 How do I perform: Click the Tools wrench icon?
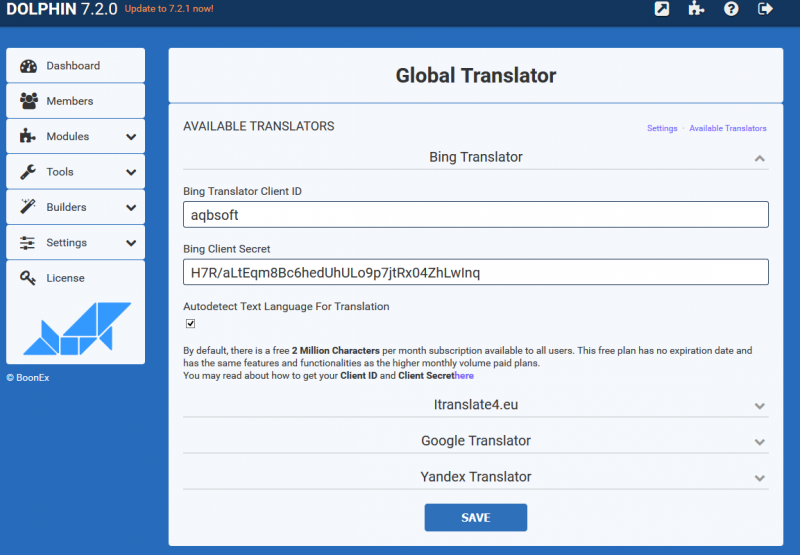(28, 172)
